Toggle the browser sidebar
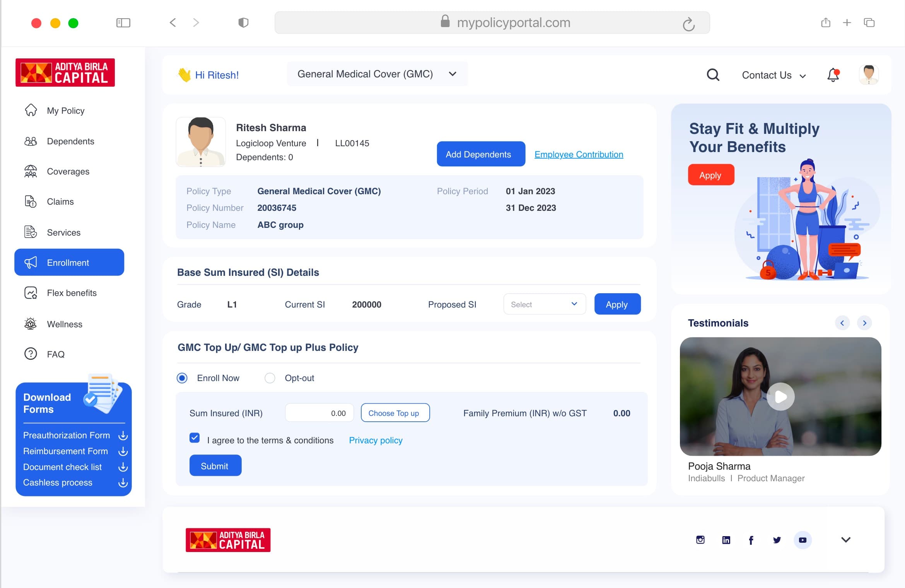The height and width of the screenshot is (588, 905). pyautogui.click(x=123, y=23)
